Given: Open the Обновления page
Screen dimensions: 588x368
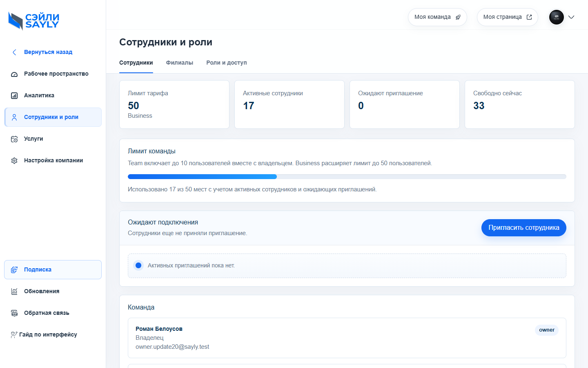Looking at the screenshot, I should [53, 292].
